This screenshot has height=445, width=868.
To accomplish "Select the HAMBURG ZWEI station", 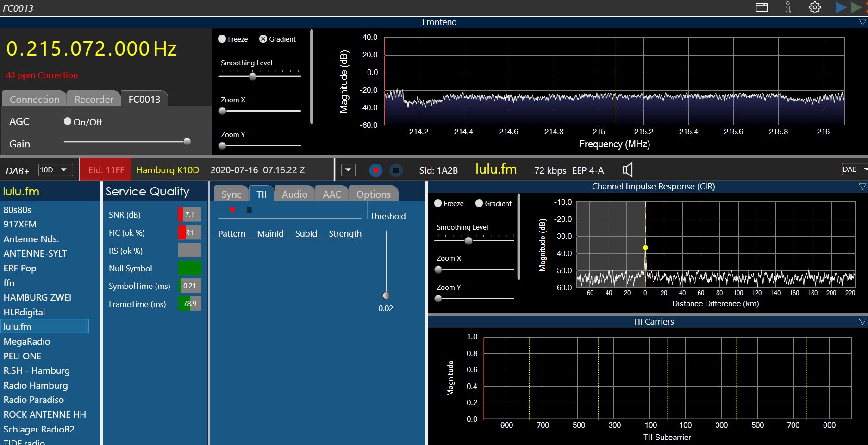I will point(37,297).
